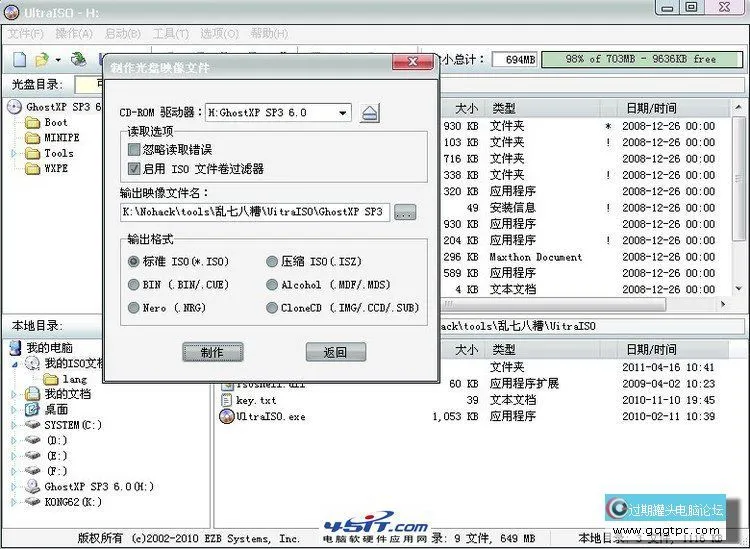Open the 帮助(H) menu
Viewport: 750px width, 549px height.
coord(269,33)
